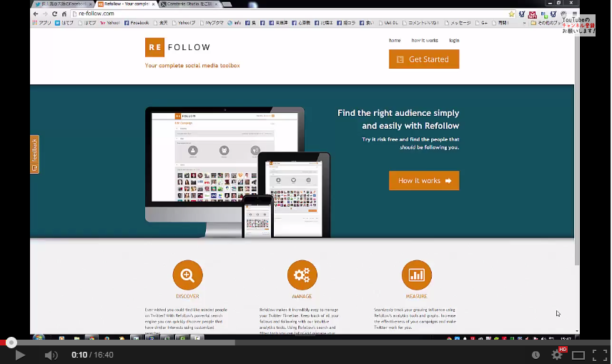Image resolution: width=612 pixels, height=364 pixels.
Task: Play the video
Action: coord(20,355)
